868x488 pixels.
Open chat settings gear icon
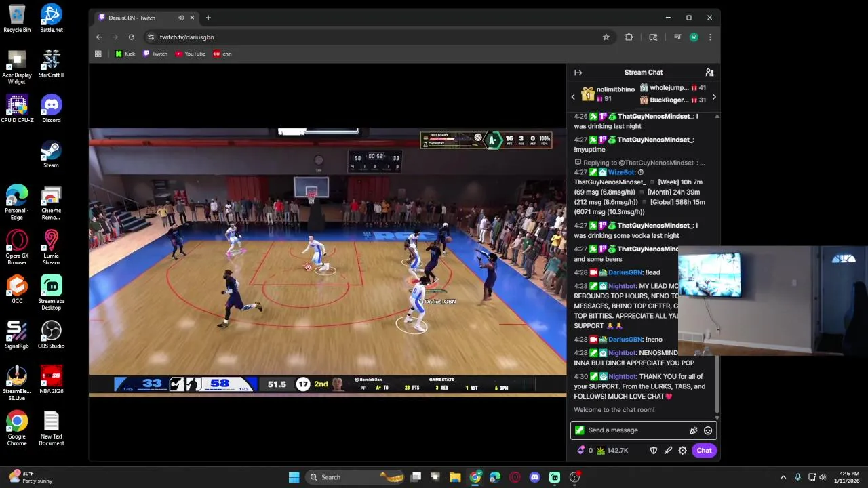(x=682, y=451)
